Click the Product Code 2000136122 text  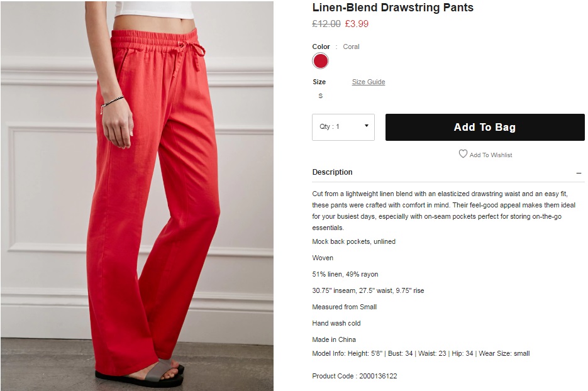pos(355,376)
